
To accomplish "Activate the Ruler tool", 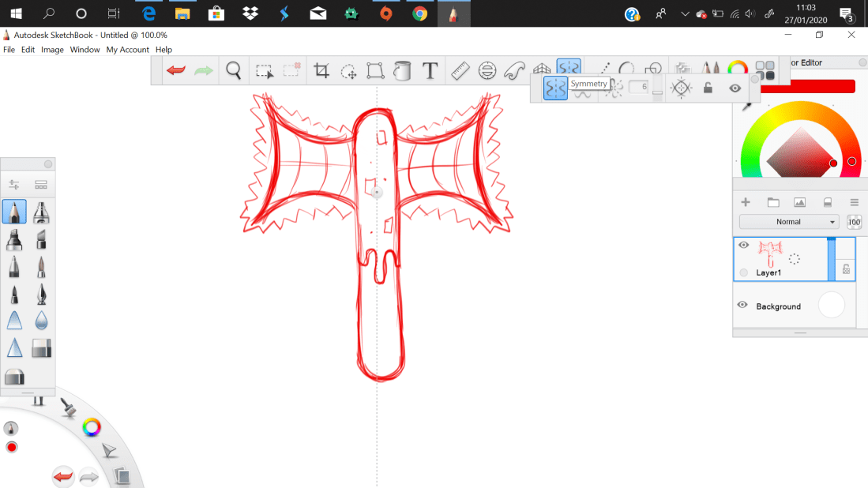I will pos(459,70).
